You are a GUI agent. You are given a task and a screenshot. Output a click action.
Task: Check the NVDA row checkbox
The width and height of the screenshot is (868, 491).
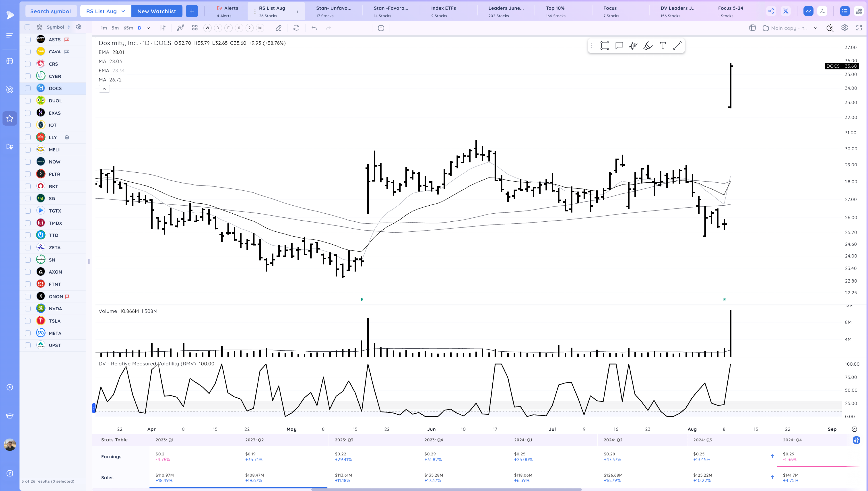point(28,309)
